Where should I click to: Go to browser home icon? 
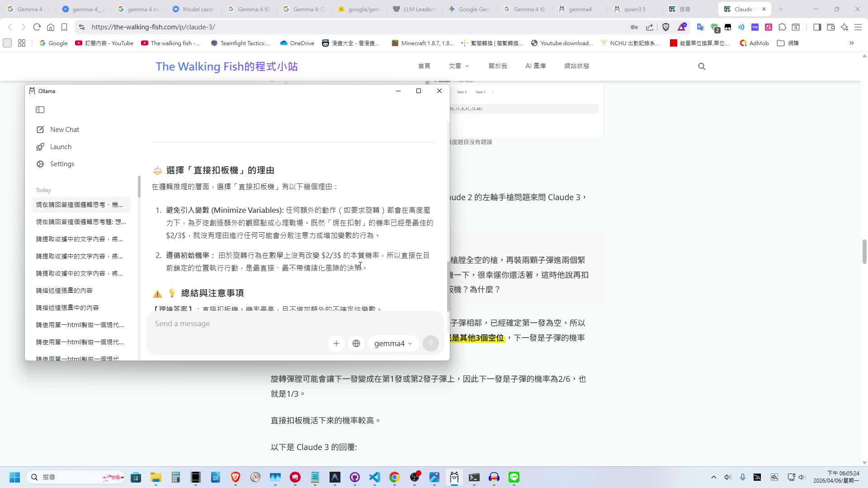tap(51, 27)
